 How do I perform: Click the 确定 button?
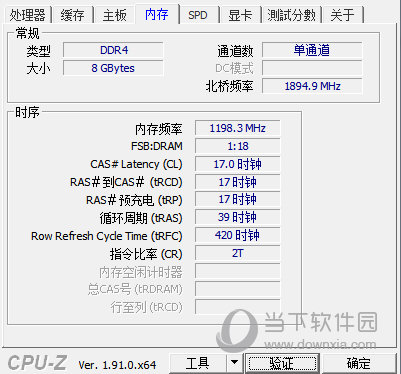pos(359,363)
